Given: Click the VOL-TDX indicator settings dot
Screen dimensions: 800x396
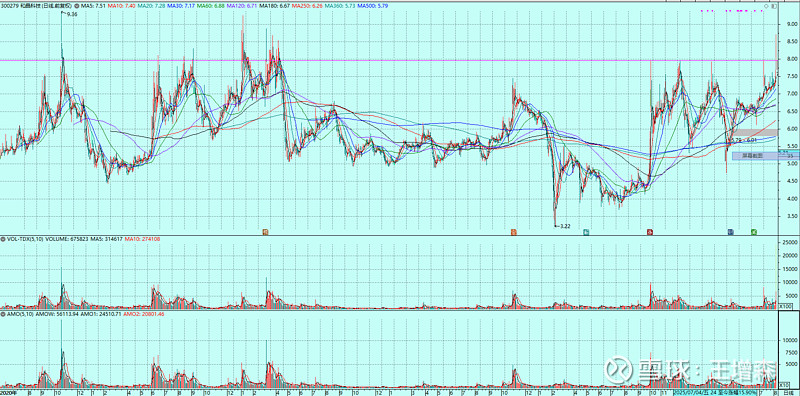Looking at the screenshot, I should pos(3,239).
